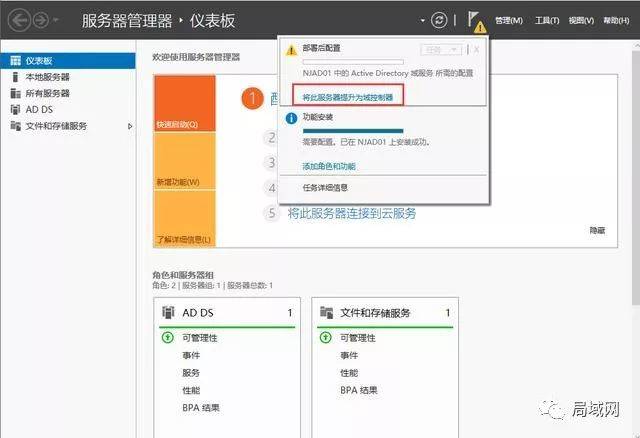The height and width of the screenshot is (438, 640).
Task: Open 事件 in the AD DS tile
Action: coord(191,356)
